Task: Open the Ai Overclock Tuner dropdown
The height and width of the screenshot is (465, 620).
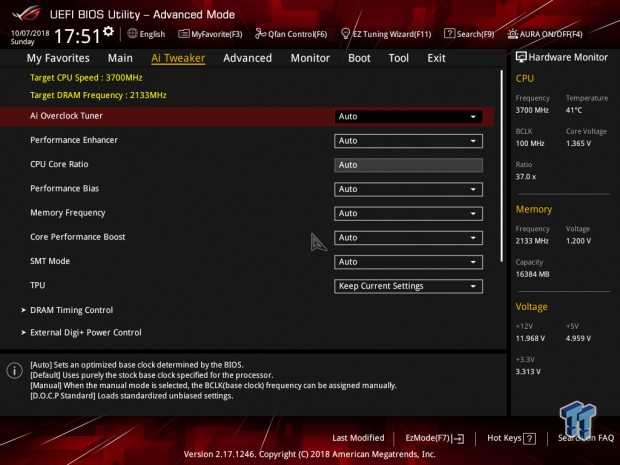Action: [408, 117]
